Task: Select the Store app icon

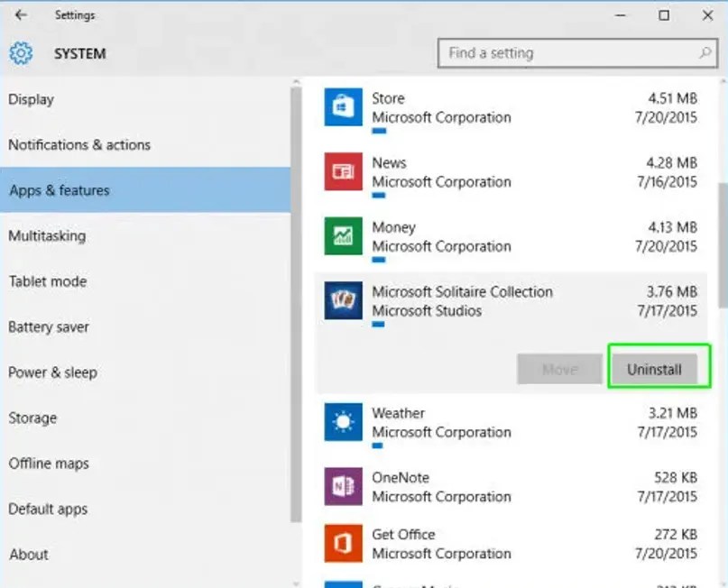Action: tap(343, 107)
